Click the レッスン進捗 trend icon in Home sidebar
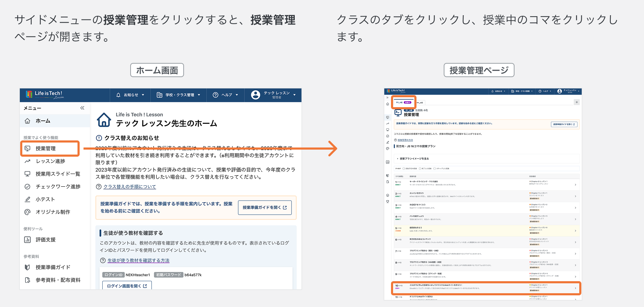The height and width of the screenshot is (307, 644). pyautogui.click(x=27, y=161)
